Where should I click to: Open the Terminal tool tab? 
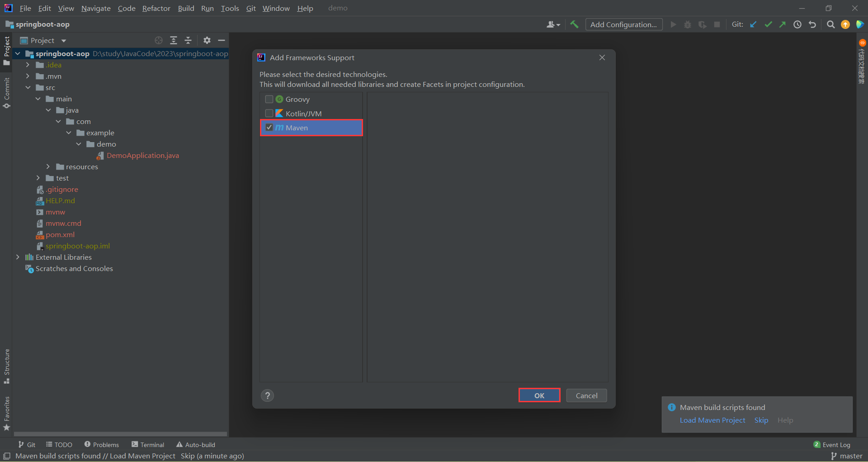(148, 445)
